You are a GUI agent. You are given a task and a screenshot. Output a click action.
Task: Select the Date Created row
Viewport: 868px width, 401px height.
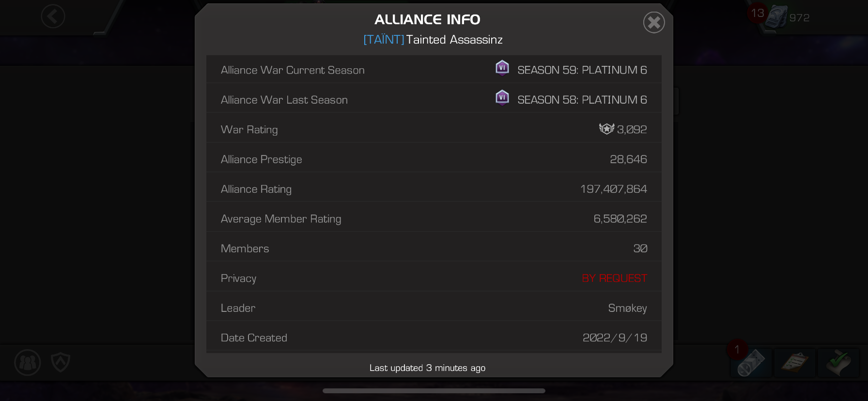434,338
